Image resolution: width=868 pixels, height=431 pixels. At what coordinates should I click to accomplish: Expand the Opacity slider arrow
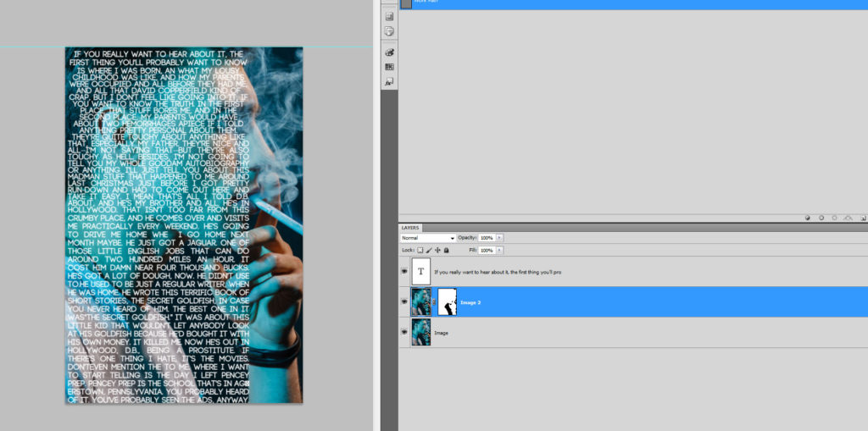500,239
